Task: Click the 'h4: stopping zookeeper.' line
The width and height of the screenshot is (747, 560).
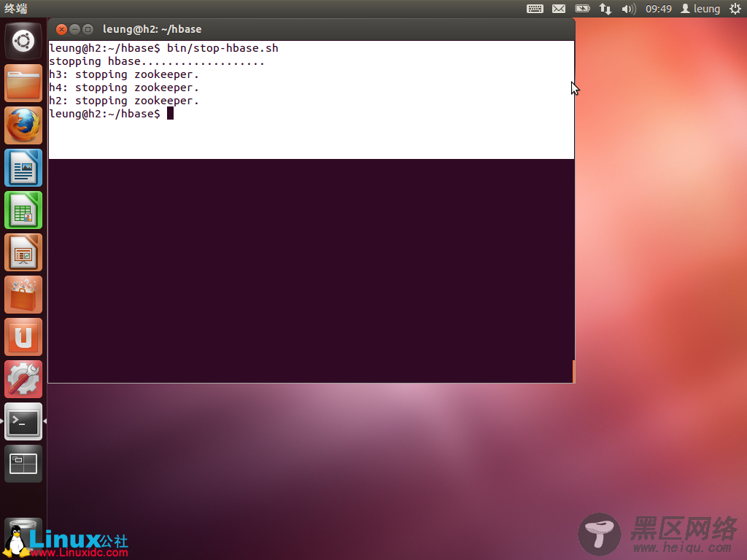Action: pyautogui.click(x=124, y=88)
